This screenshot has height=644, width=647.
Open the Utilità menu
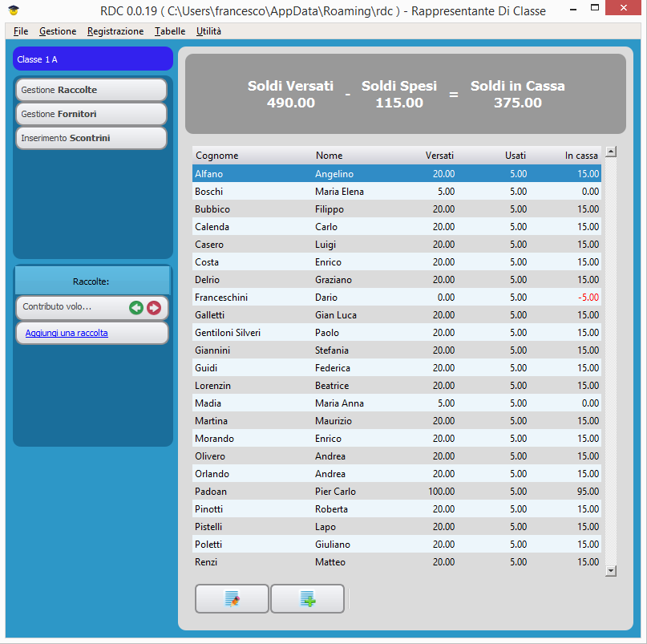(x=208, y=31)
